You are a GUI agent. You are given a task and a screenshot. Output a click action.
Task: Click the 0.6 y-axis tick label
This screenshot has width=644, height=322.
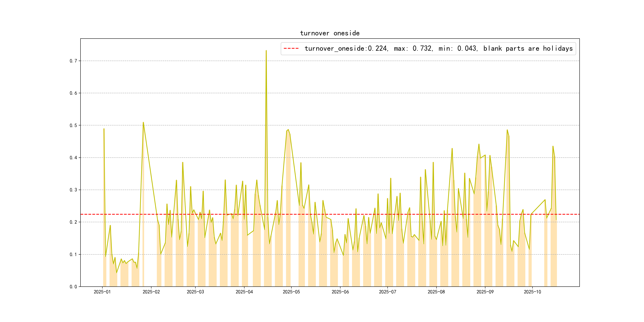point(73,93)
